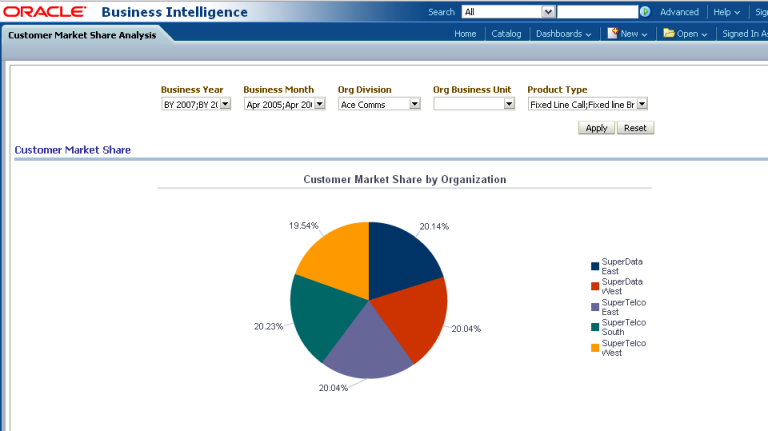This screenshot has height=431, width=768.
Task: Click the New document icon
Action: 612,33
